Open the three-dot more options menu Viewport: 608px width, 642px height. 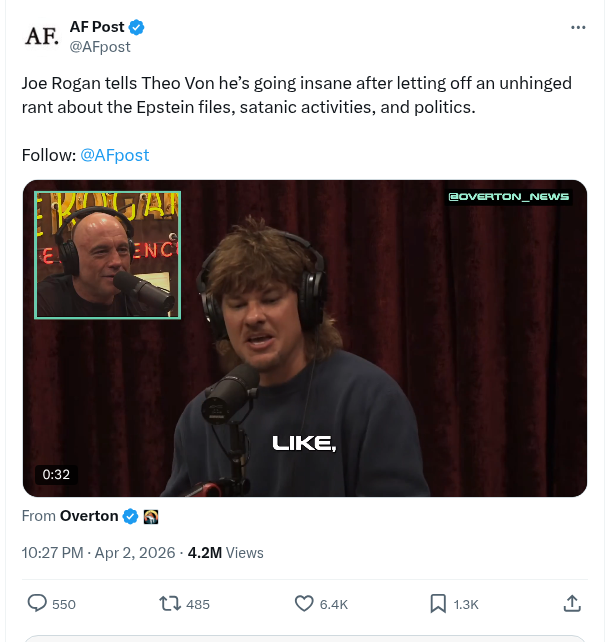tap(577, 27)
